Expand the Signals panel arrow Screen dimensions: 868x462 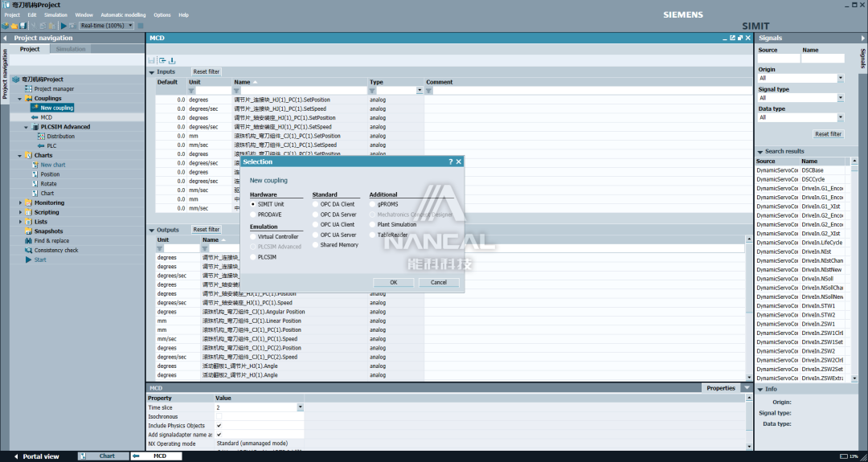pos(863,39)
